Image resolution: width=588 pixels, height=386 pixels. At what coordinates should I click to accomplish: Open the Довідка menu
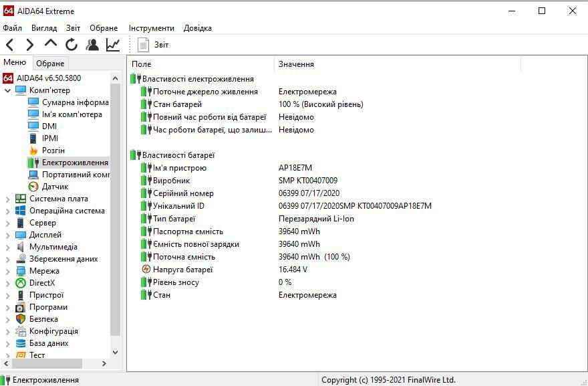(x=198, y=28)
